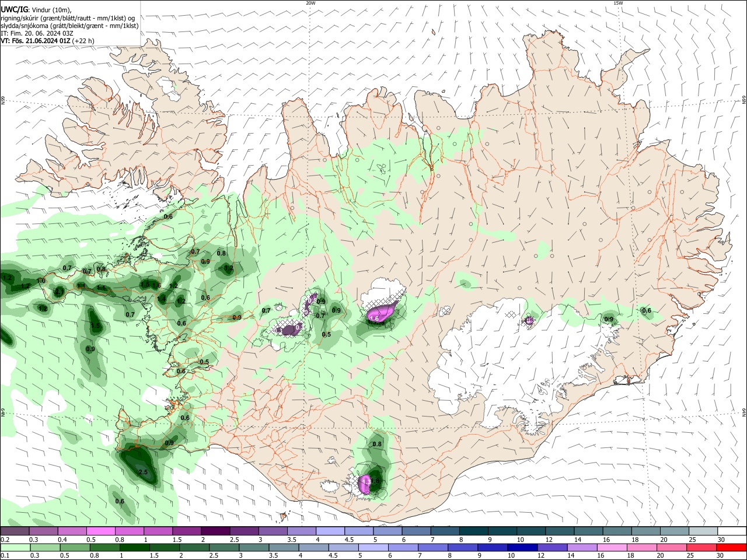
Task: Pick the rain-scale swatch between 0.5 and 0.8
Action: click(x=75, y=547)
